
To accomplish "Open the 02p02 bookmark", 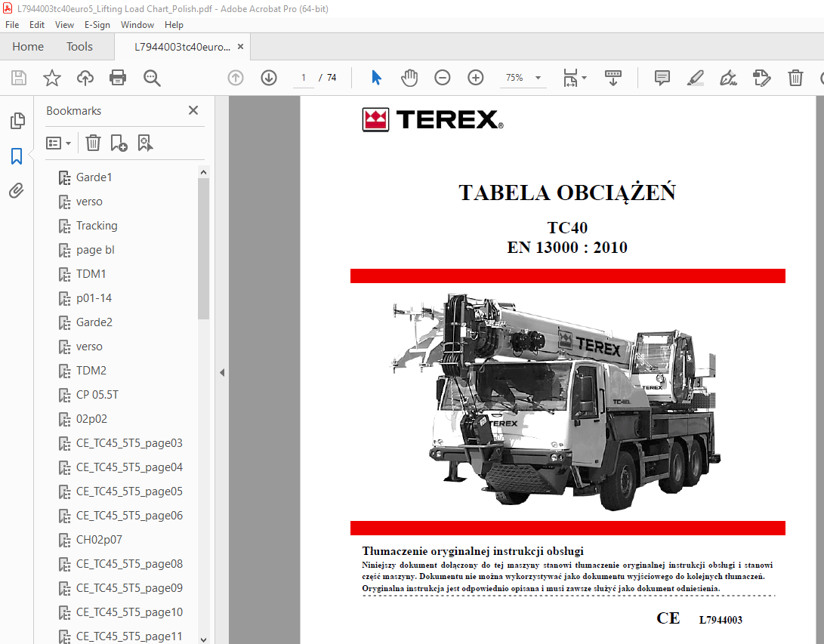I will coord(91,419).
